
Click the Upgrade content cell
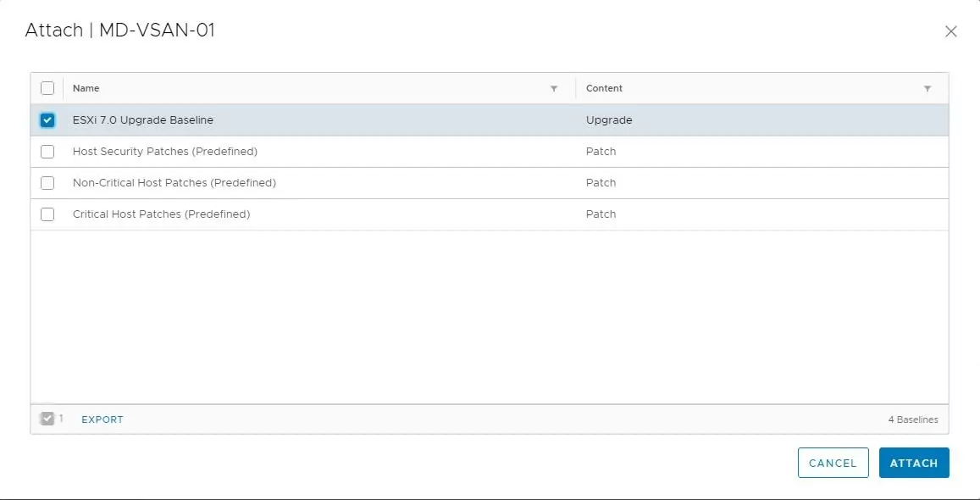pyautogui.click(x=609, y=120)
